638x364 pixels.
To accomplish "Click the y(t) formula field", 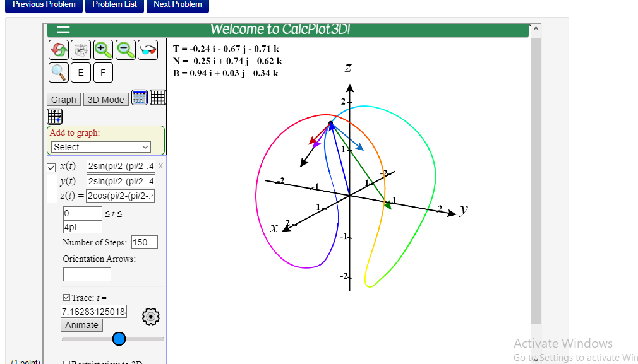I will (x=121, y=181).
